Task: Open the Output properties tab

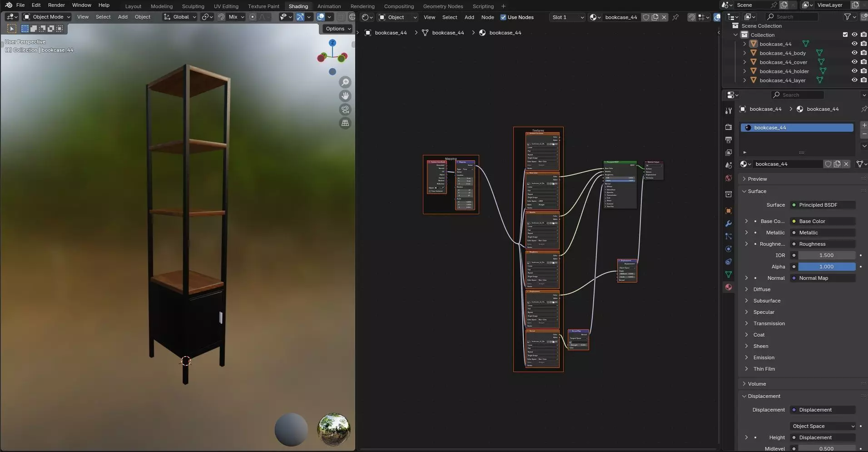Action: click(x=729, y=139)
